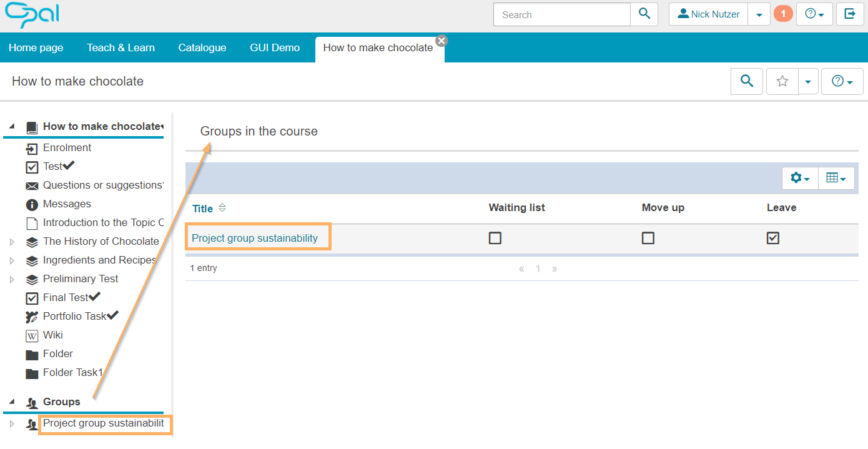Viewport: 868px width, 449px height.
Task: Click into the Search input field
Action: point(561,14)
